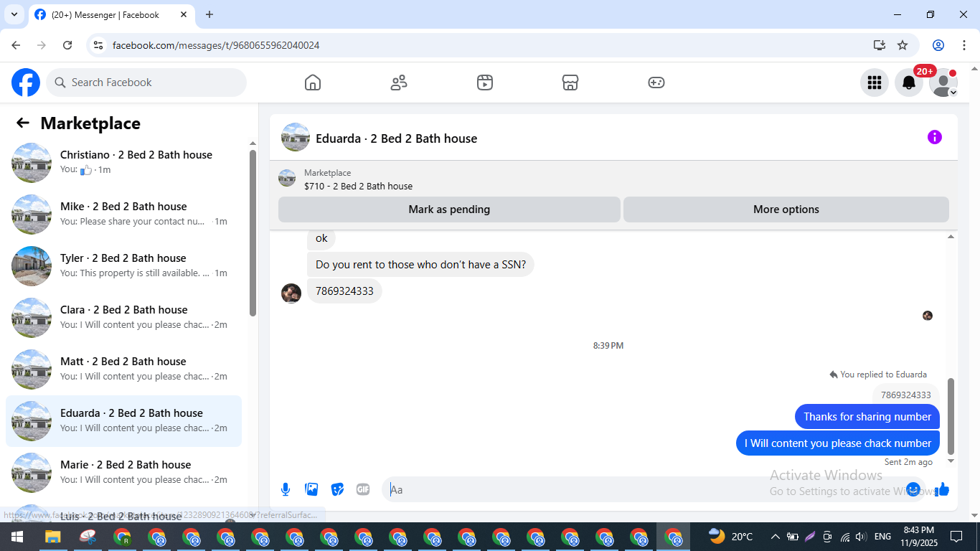Open the Friends icon in top navigation
The image size is (980, 551).
(x=399, y=83)
